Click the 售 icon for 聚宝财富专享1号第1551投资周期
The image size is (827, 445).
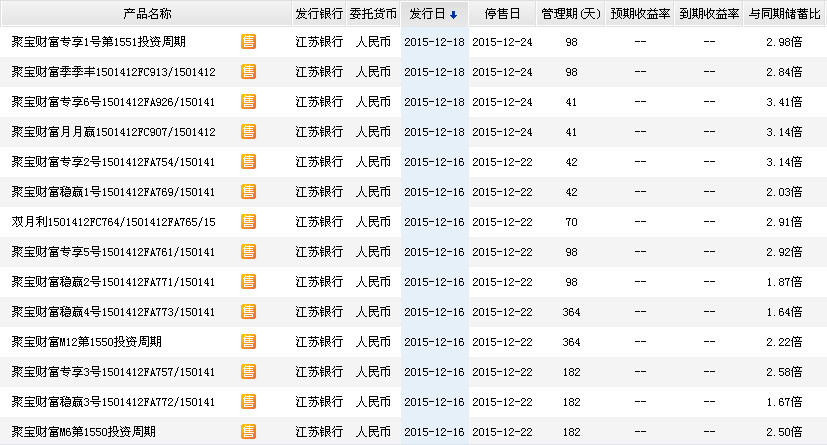[248, 42]
